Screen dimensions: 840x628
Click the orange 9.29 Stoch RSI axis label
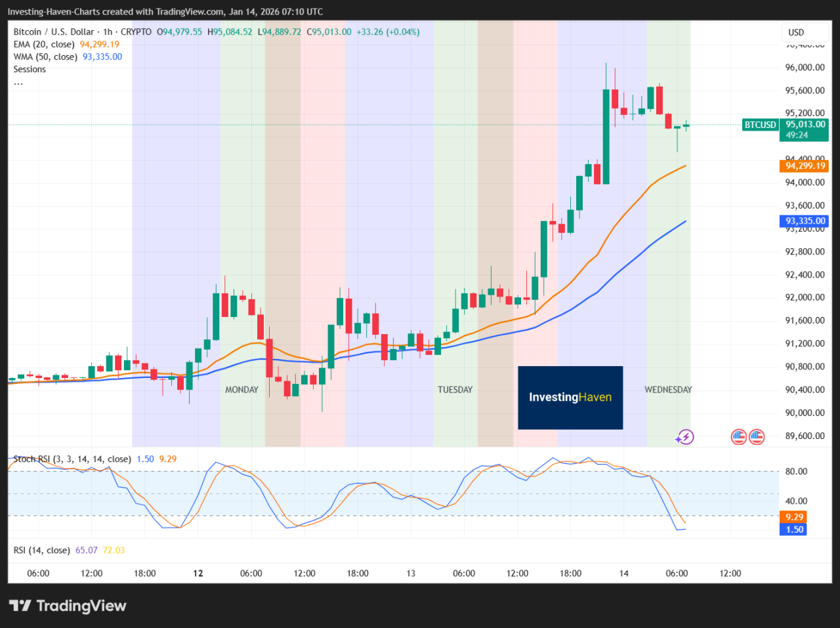pos(793,517)
